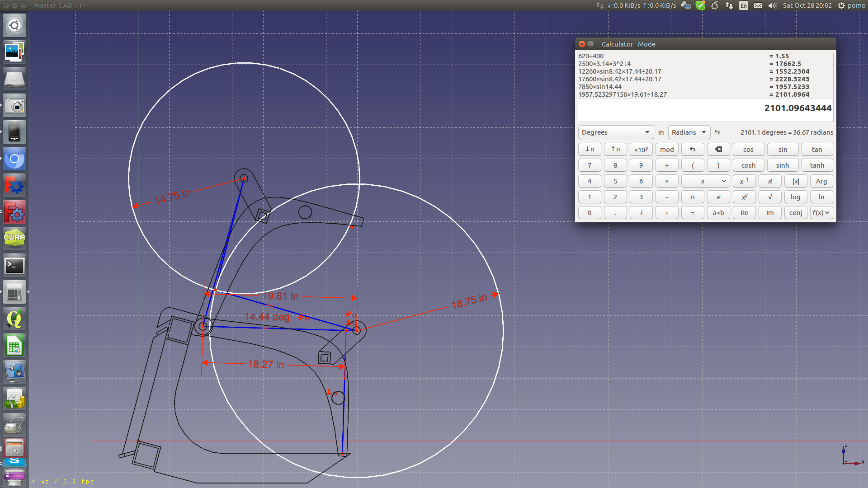This screenshot has width=868, height=488.
Task: Launch Shotwell photo manager from dock
Action: click(14, 52)
